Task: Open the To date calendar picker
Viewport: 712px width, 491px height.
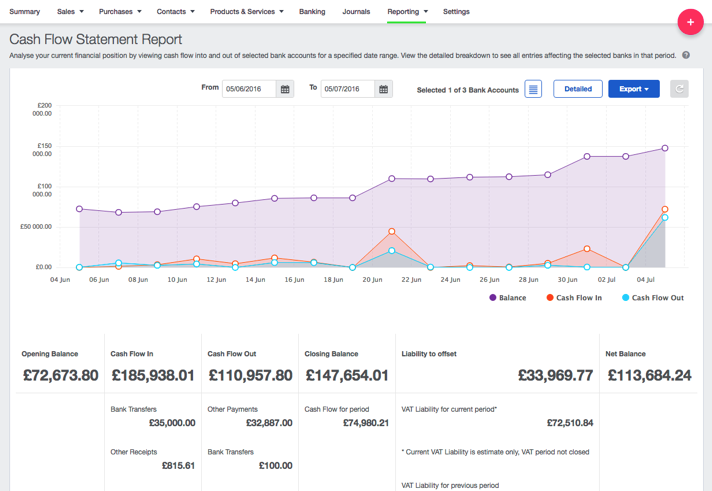Action: pos(383,89)
